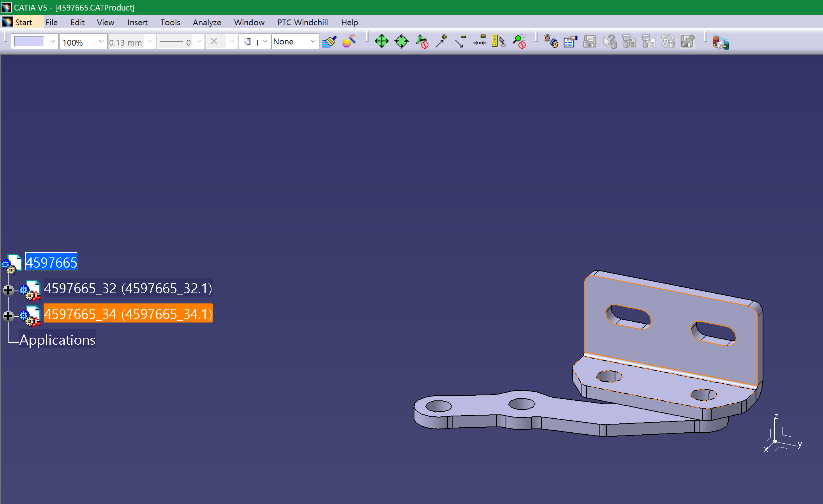The height and width of the screenshot is (504, 823).
Task: Open the hand-on-form properties icon
Action: [x=570, y=41]
